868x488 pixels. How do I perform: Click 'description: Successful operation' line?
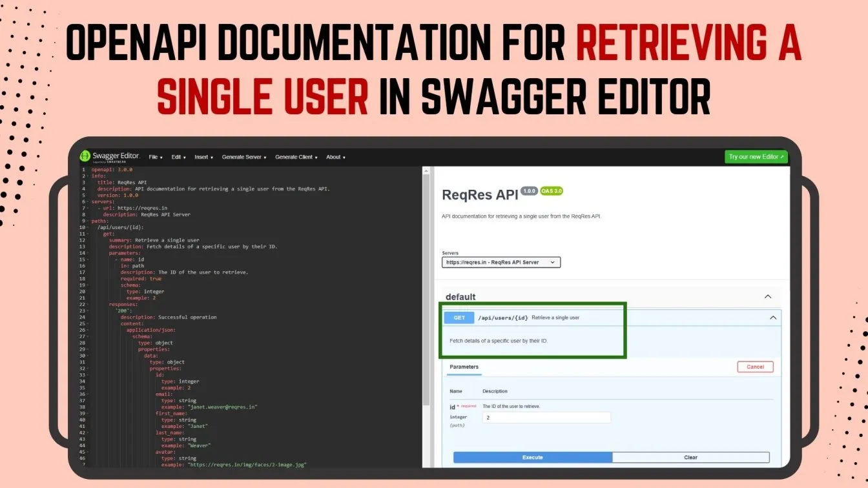[169, 317]
